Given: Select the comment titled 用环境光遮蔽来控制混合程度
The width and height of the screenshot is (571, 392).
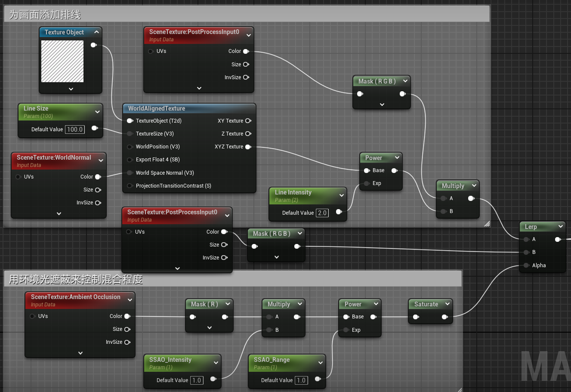Looking at the screenshot, I should 76,280.
